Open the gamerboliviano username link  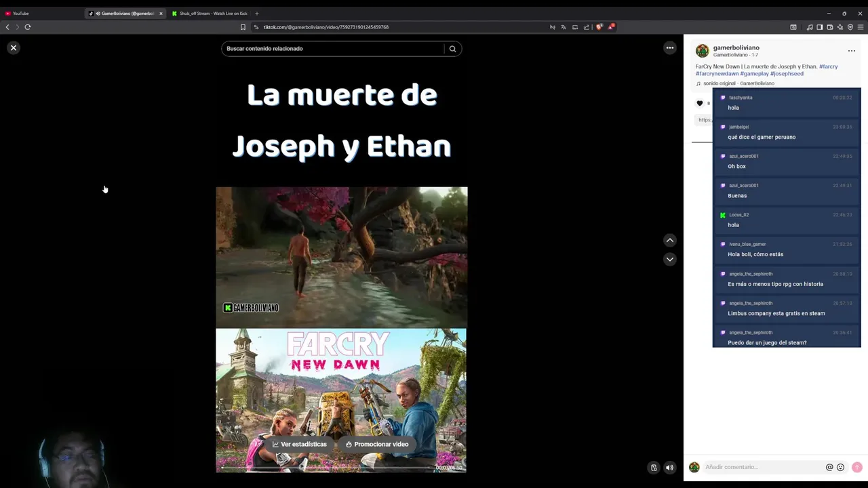pos(736,47)
